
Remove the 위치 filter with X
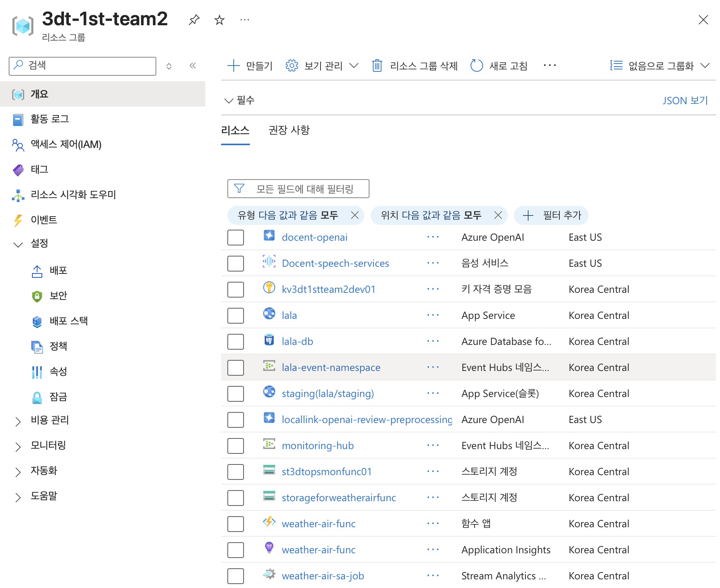pos(498,215)
